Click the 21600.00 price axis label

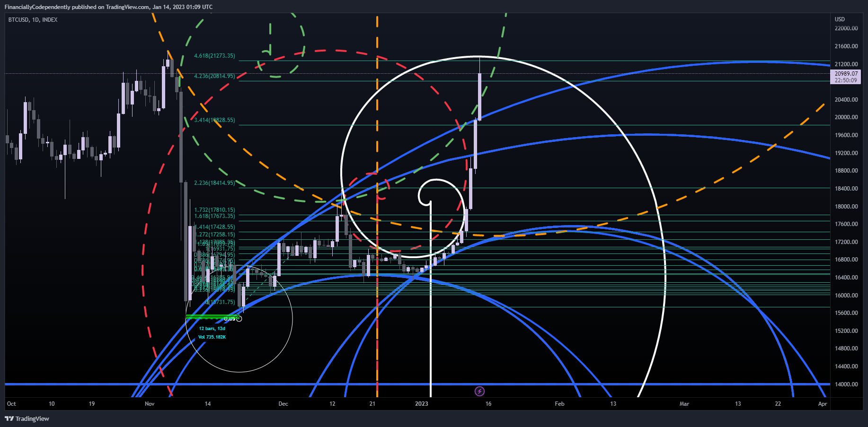tap(846, 46)
